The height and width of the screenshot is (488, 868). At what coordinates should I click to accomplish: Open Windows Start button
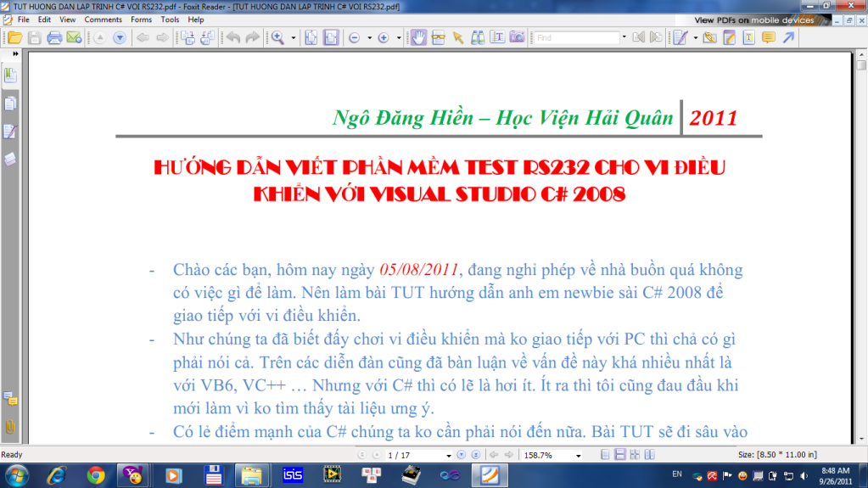point(17,476)
